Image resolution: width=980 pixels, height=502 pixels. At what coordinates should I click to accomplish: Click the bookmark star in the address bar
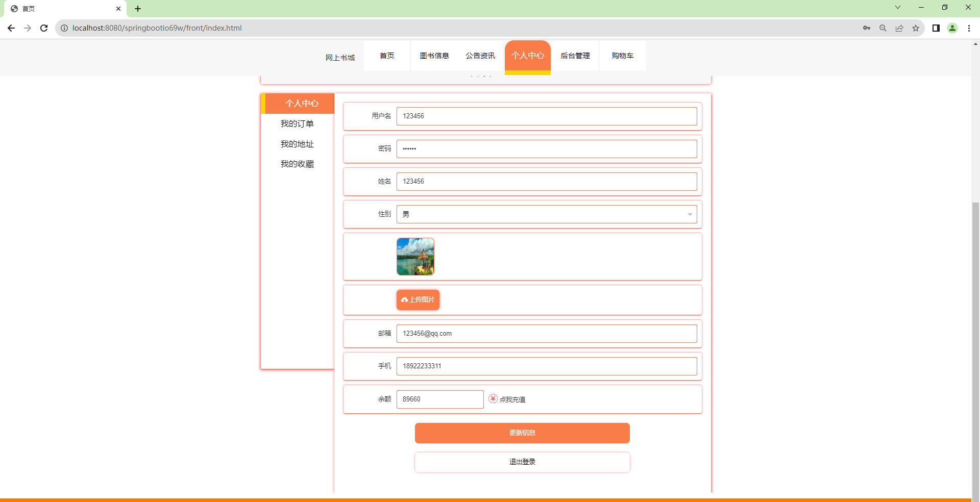(916, 28)
